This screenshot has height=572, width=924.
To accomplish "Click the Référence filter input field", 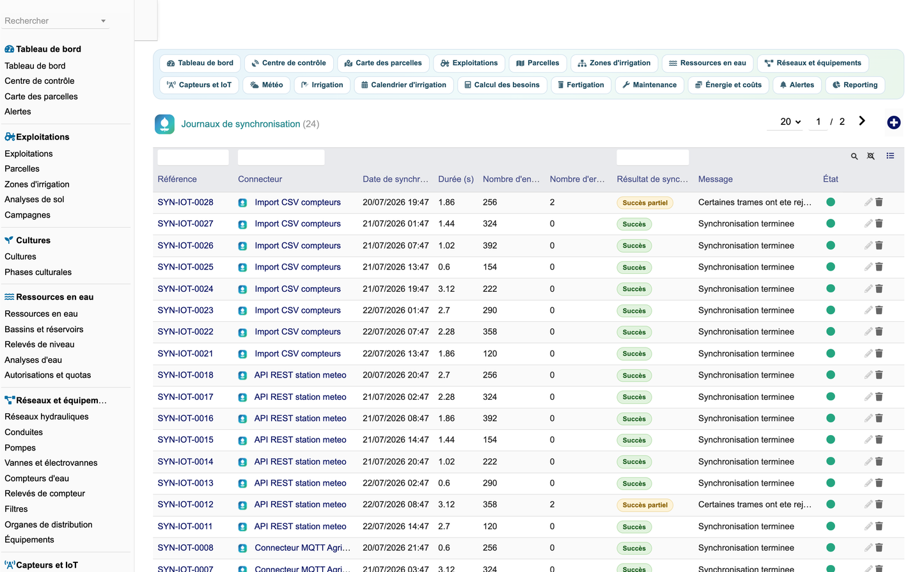I will (193, 157).
